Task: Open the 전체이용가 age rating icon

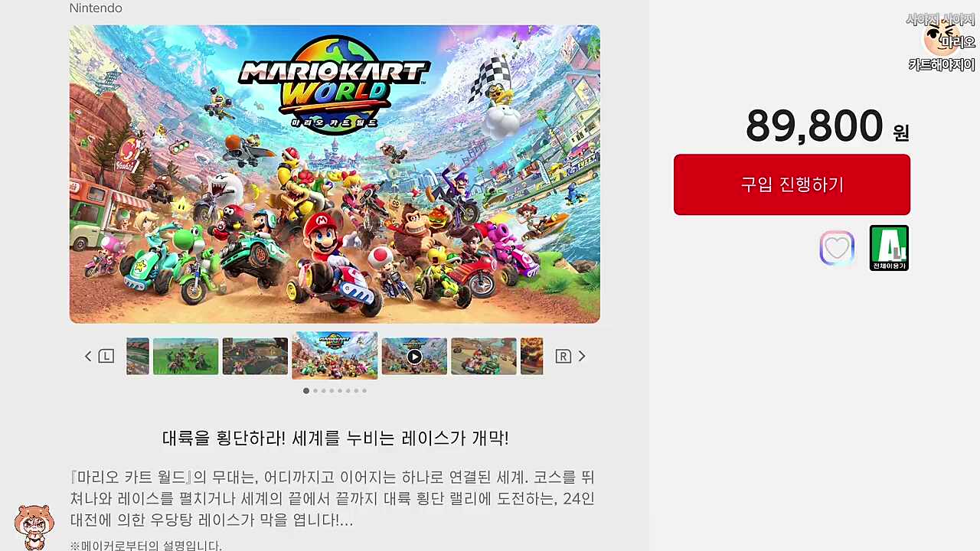Action: (x=889, y=248)
